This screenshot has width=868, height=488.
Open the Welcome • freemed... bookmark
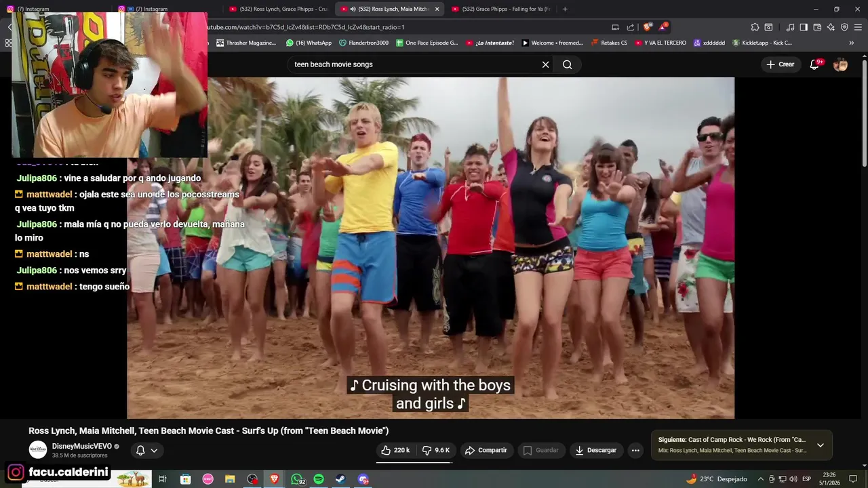coord(552,43)
